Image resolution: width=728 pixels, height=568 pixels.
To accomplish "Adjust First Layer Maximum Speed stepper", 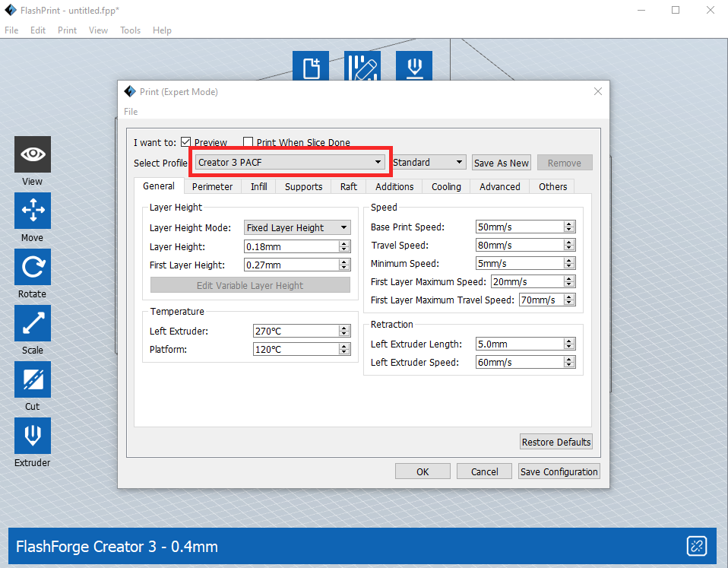I will pos(569,281).
